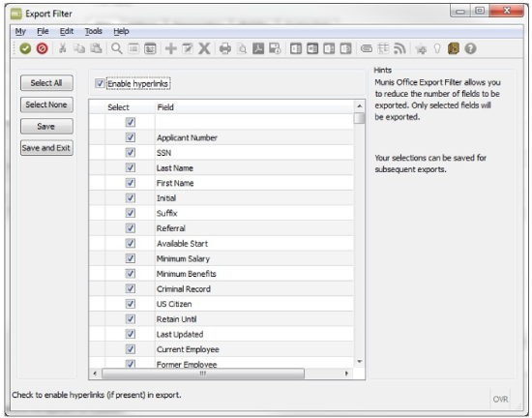Click the large X Delete icon

coord(204,48)
